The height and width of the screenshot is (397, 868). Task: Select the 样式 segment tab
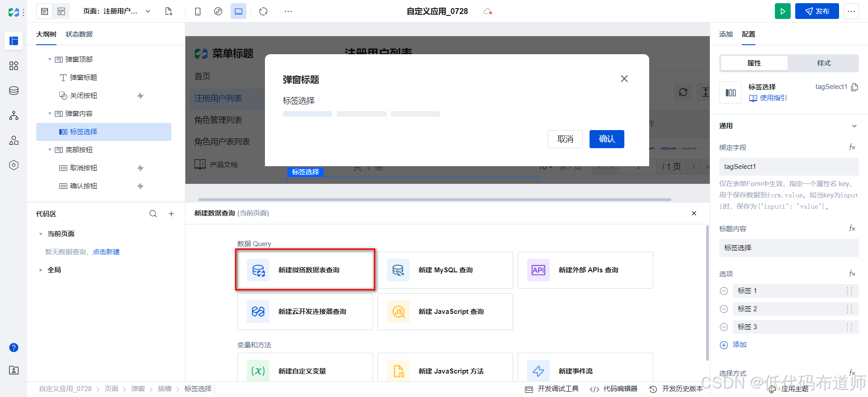click(x=824, y=63)
